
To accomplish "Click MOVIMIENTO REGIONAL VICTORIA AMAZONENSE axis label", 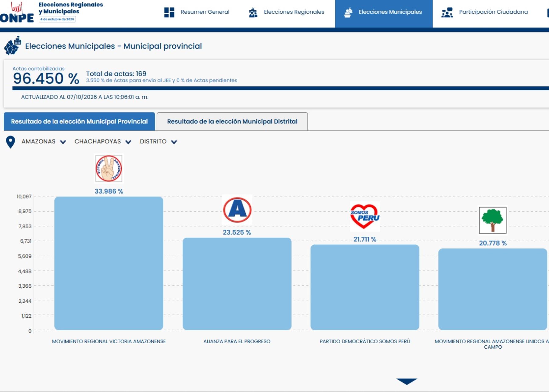I will [x=109, y=341].
